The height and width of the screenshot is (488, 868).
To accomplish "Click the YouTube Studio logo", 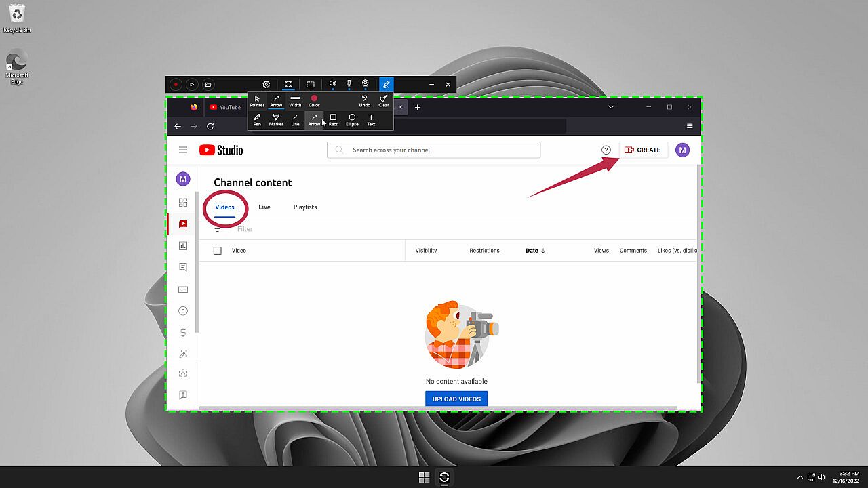I will coord(221,150).
